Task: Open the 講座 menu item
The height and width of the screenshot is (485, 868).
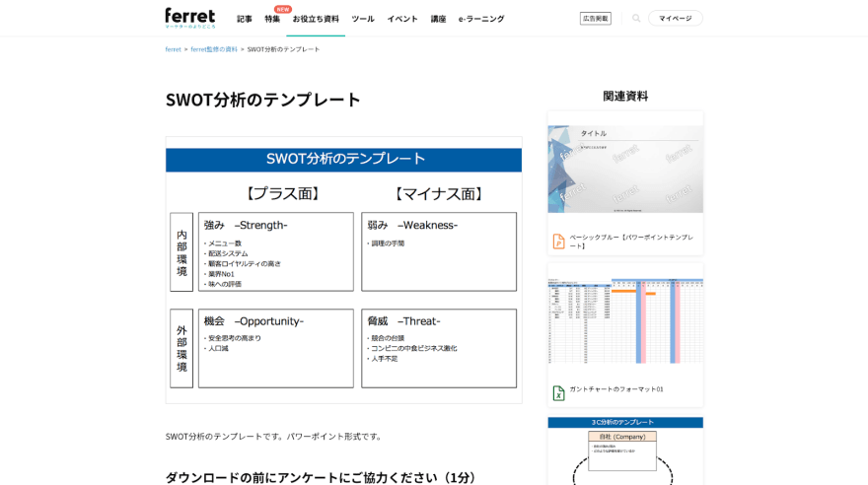Action: click(x=438, y=19)
